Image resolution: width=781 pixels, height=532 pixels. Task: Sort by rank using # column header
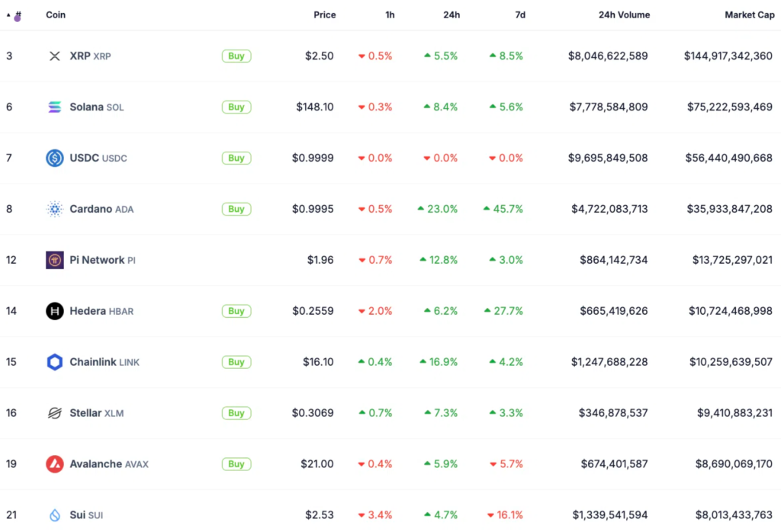(x=17, y=15)
